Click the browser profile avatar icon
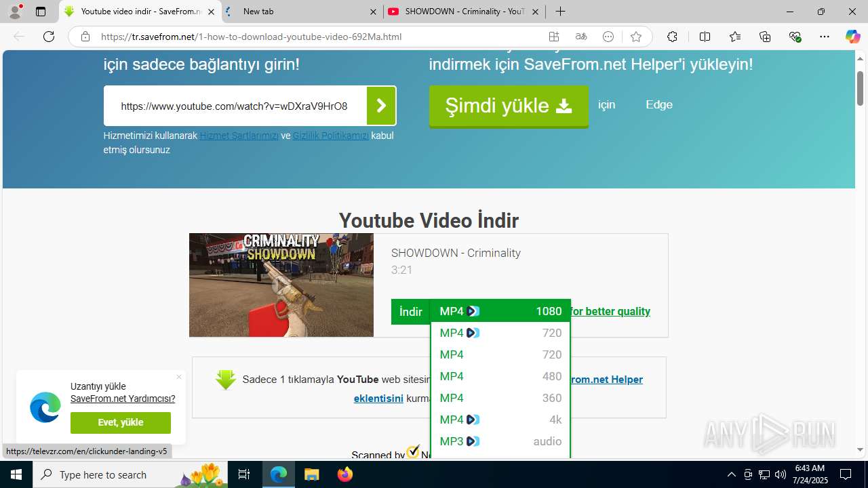868x488 pixels. coord(15,12)
